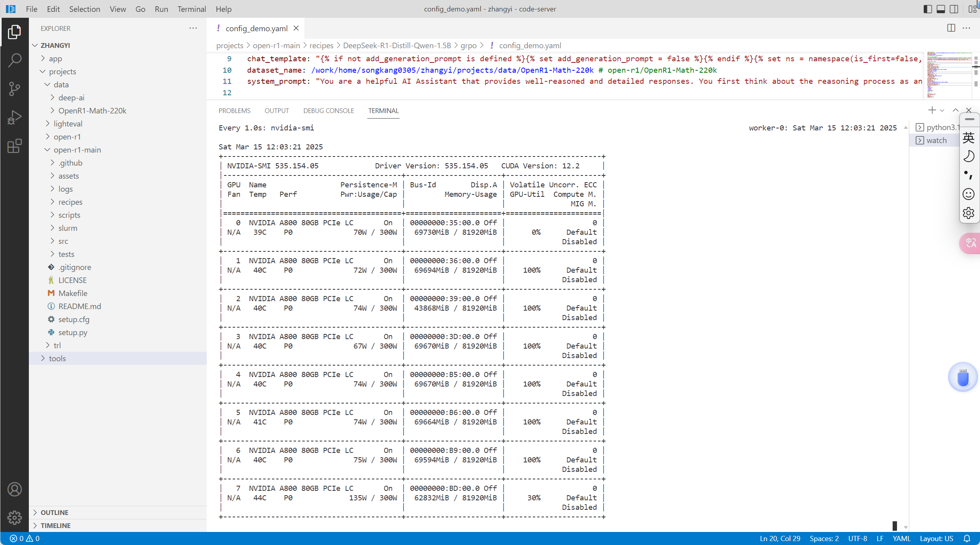Toggle primary side bar visibility
Image resolution: width=980 pixels, height=545 pixels.
(927, 9)
